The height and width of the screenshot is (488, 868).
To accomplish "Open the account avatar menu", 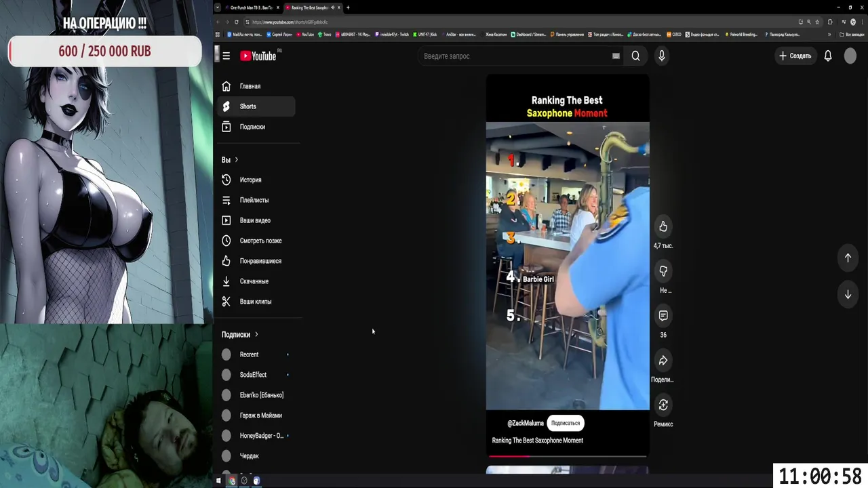I will (x=850, y=56).
